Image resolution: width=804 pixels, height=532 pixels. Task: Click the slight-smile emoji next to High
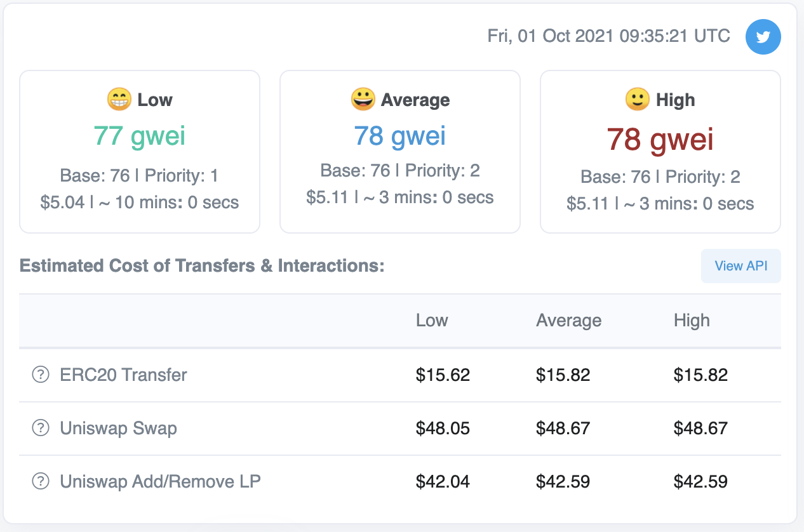638,100
